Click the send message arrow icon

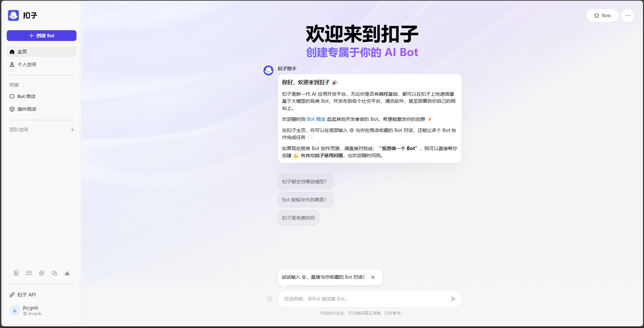[x=453, y=299]
